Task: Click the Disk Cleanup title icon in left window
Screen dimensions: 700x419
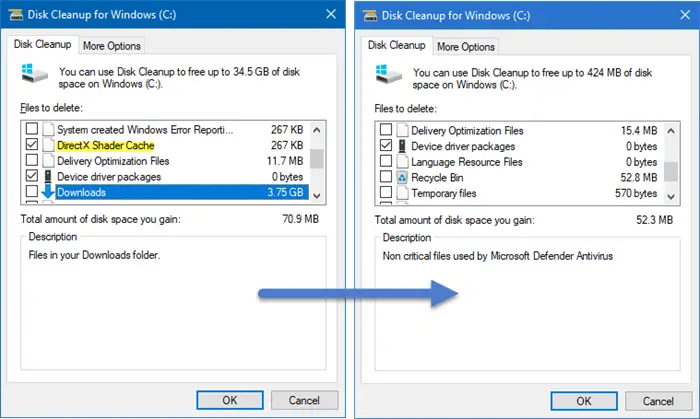Action: click(16, 14)
